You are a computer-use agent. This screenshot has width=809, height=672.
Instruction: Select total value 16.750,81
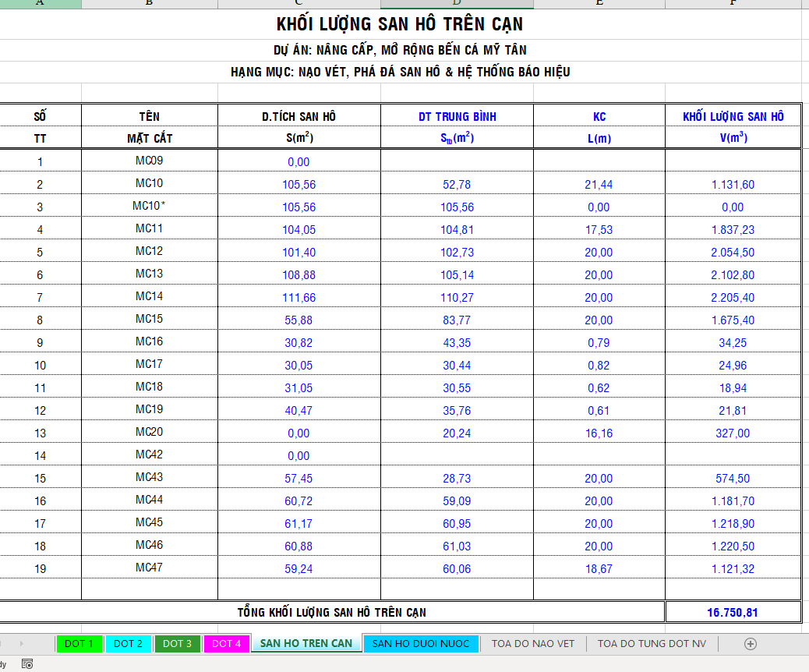pos(733,613)
